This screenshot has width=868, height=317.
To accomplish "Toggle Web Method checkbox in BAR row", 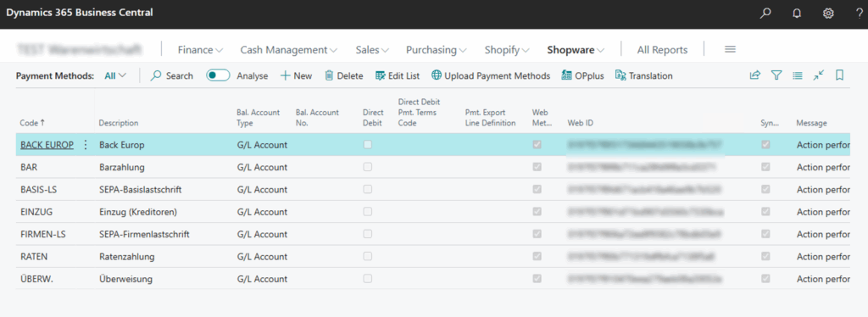I will (x=537, y=167).
